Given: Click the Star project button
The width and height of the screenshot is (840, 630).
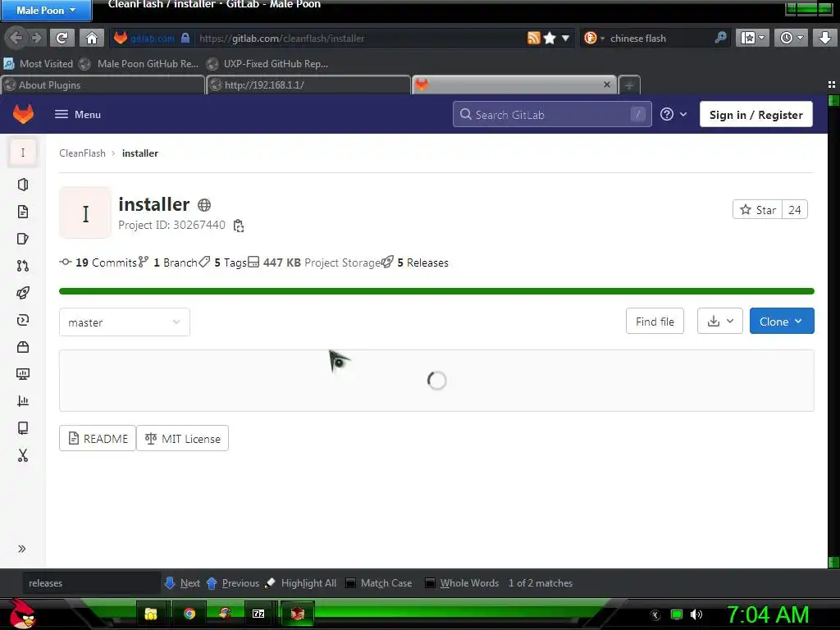Looking at the screenshot, I should click(x=757, y=210).
